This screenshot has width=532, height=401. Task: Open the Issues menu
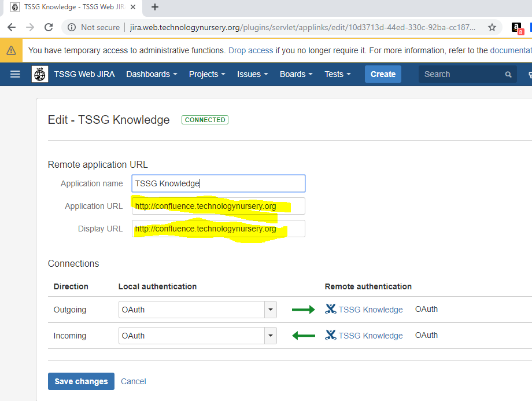click(x=253, y=74)
